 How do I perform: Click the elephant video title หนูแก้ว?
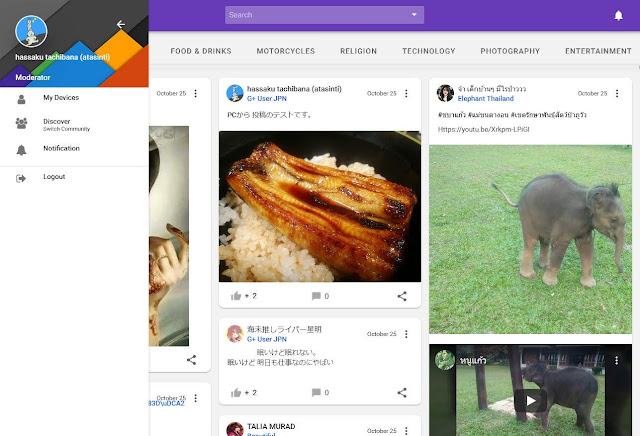tap(473, 361)
